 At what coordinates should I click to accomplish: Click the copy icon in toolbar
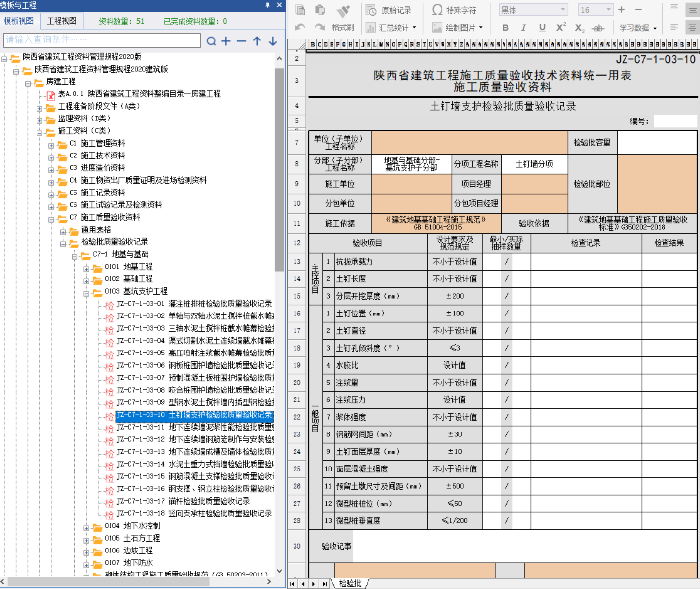click(300, 10)
